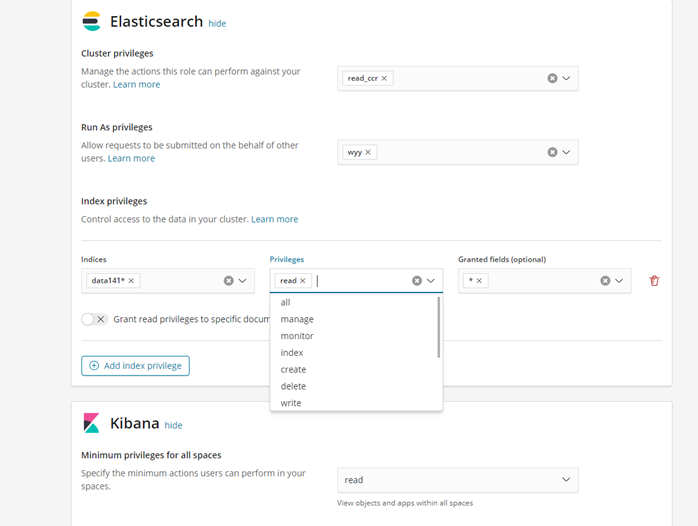Open Learn more link for Index privileges
The height and width of the screenshot is (526, 698).
point(275,219)
